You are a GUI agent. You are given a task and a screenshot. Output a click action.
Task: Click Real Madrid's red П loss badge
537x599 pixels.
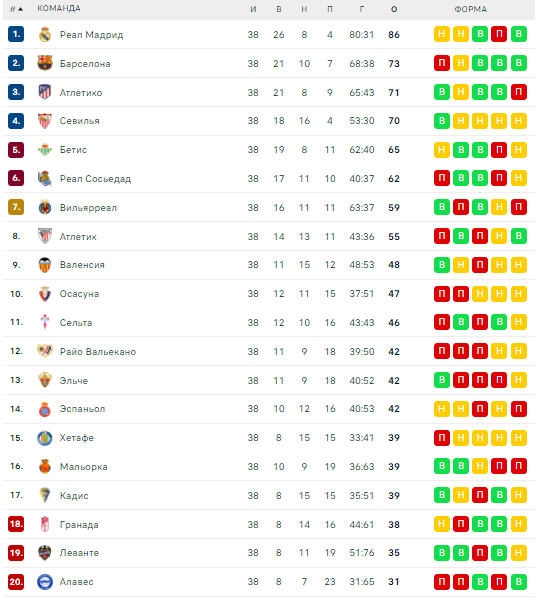(499, 34)
